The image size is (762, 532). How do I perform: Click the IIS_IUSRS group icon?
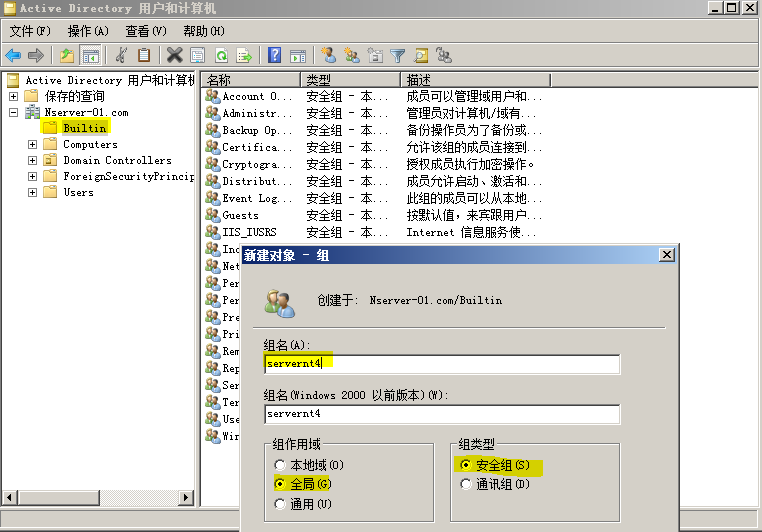point(212,232)
